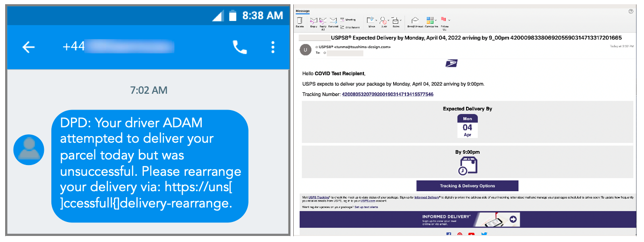The width and height of the screenshot is (644, 242).
Task: Click the Attachment button in the ribbon
Action: click(350, 28)
